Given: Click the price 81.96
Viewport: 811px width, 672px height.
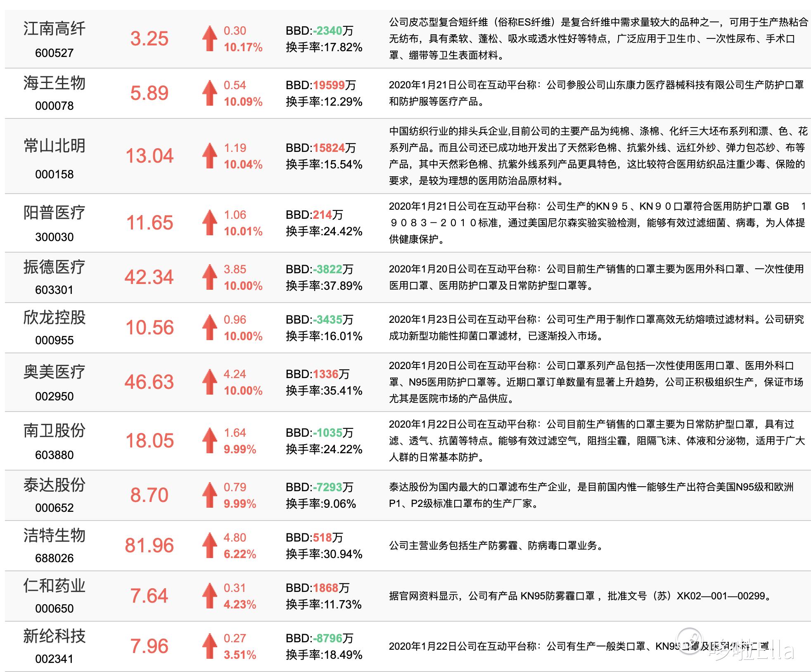Looking at the screenshot, I should click(x=149, y=545).
